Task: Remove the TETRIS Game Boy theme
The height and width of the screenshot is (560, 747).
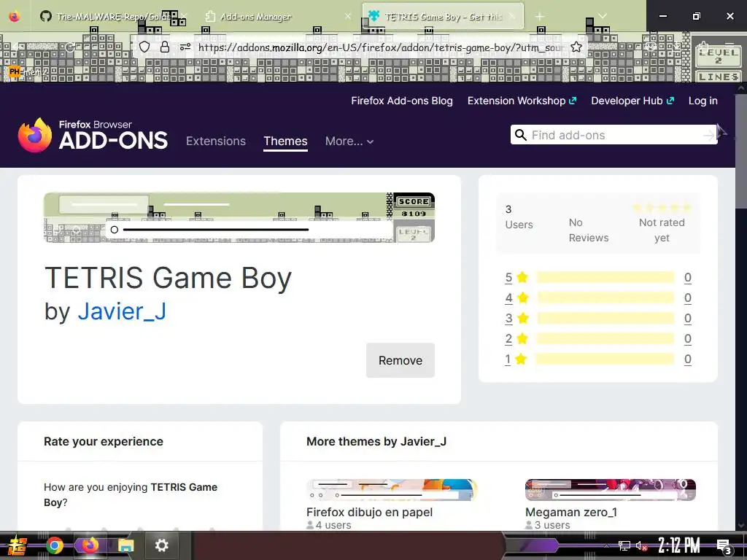Action: click(400, 360)
